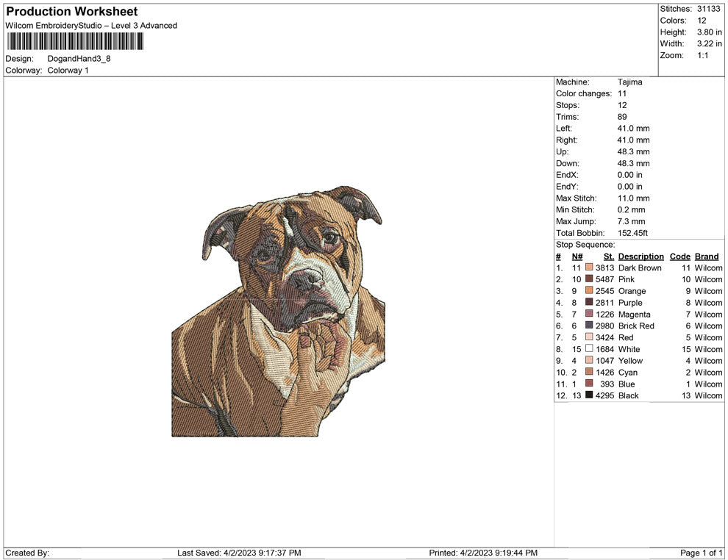Click the Brick Red color swatch
This screenshot has height=560, width=728.
[589, 326]
